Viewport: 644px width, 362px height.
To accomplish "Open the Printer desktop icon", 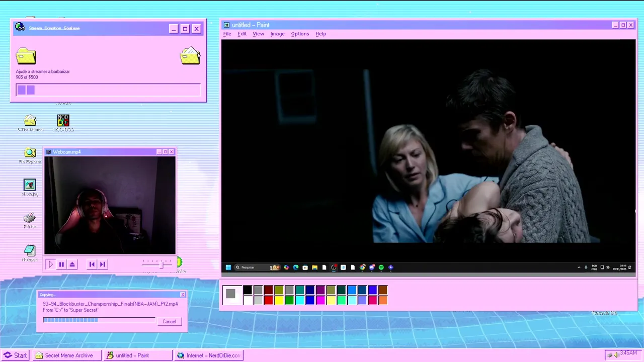I will click(30, 221).
